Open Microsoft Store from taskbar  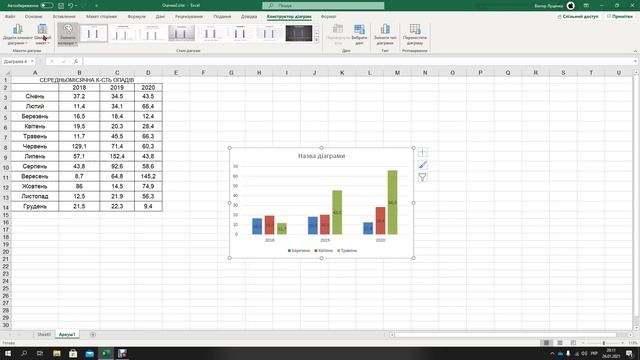[73, 353]
